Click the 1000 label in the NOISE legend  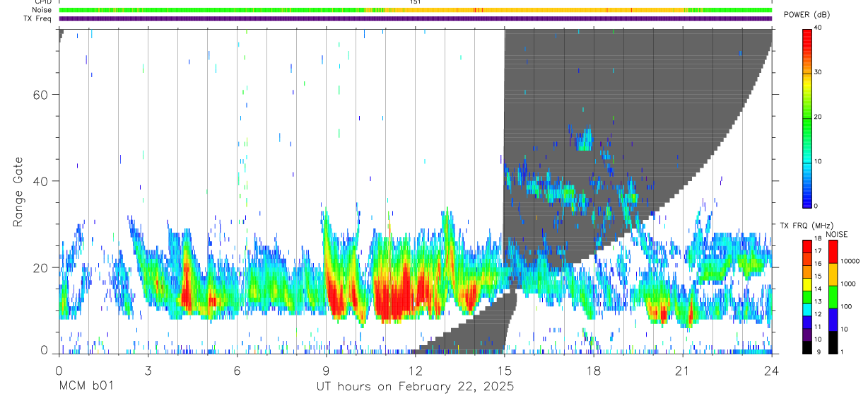tap(847, 284)
